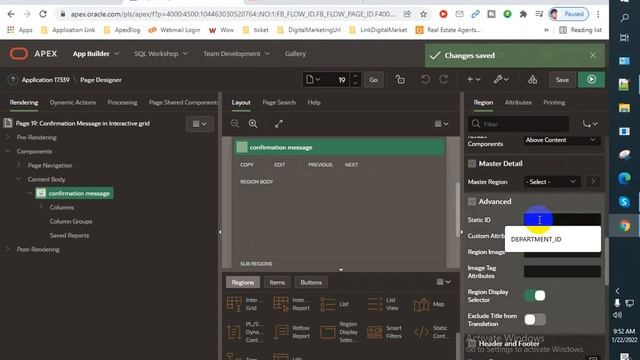Select PL/SQL Dynamic Content region icon
This screenshot has width=640, height=360.
234,332
